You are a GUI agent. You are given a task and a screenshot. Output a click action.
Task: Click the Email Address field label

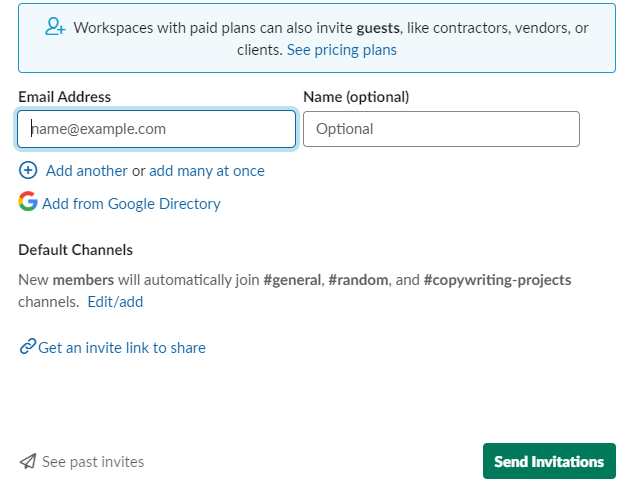[64, 97]
